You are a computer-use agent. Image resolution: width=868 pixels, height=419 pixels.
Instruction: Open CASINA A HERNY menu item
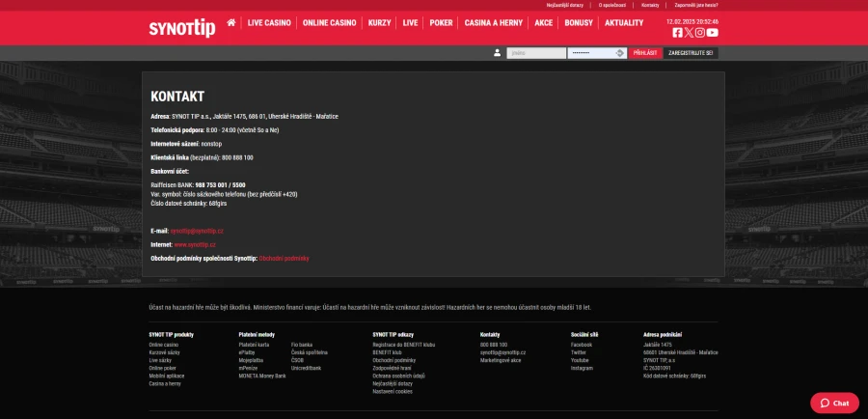[493, 23]
